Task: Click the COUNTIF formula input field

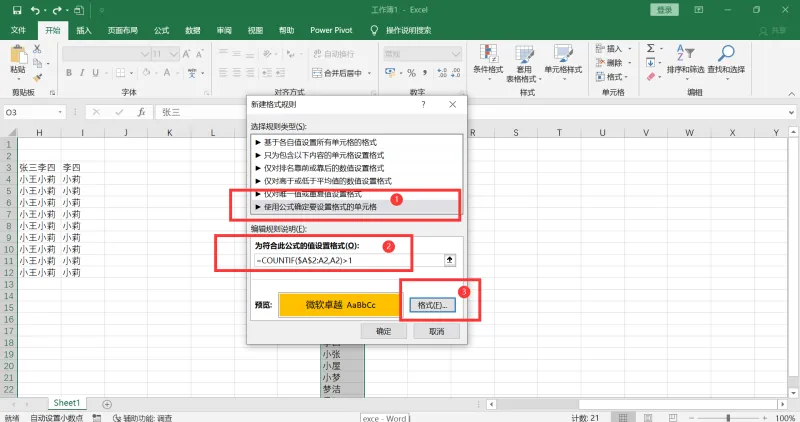Action: pyautogui.click(x=349, y=260)
